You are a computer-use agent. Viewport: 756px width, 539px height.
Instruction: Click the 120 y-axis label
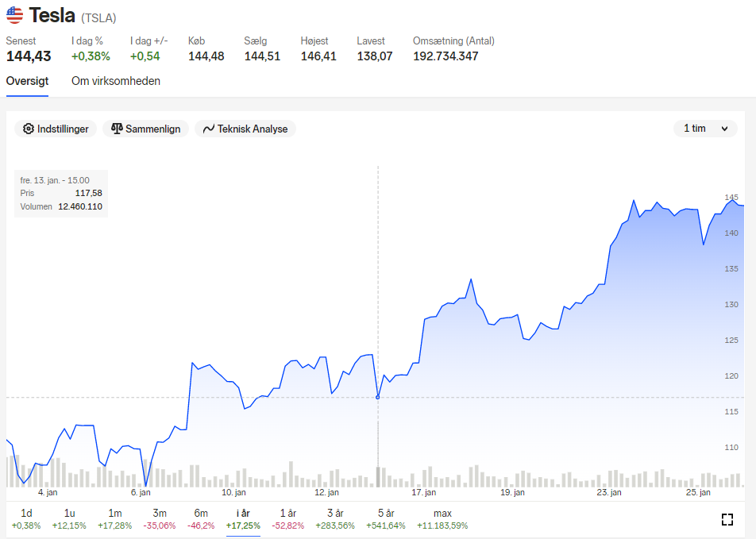tap(731, 375)
